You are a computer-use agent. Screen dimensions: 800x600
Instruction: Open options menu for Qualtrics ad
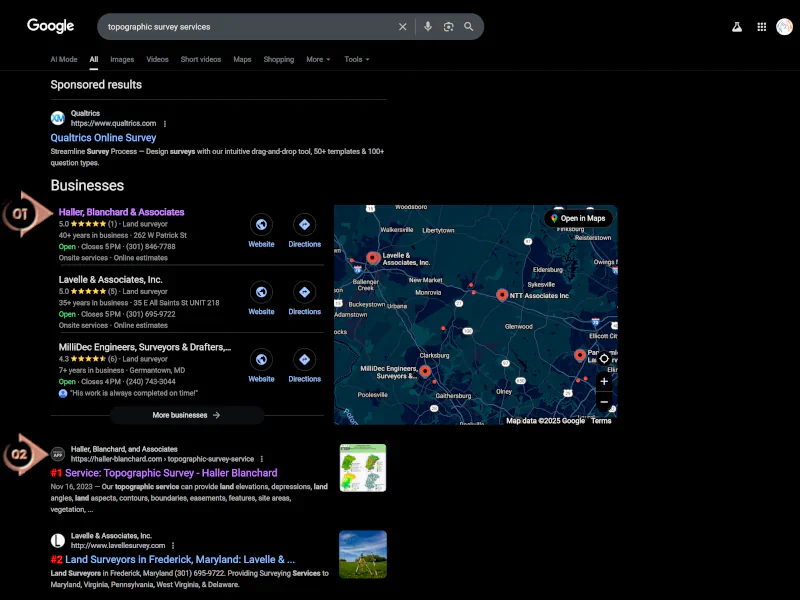[165, 124]
